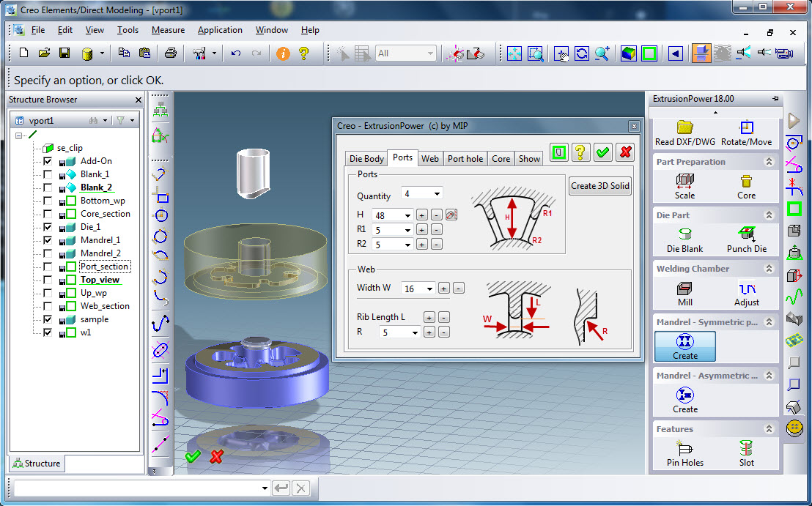Click the Create 3D Solid button
The height and width of the screenshot is (506, 812).
coord(599,186)
